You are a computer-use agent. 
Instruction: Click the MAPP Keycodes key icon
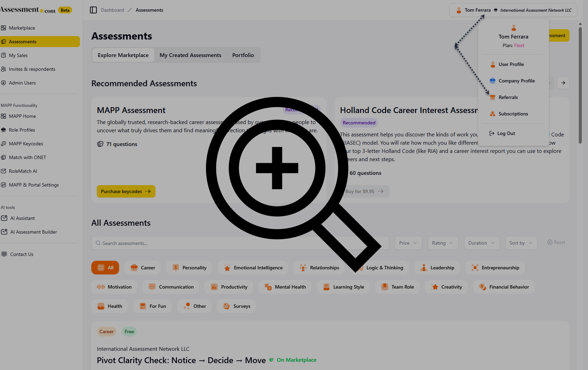(3, 144)
